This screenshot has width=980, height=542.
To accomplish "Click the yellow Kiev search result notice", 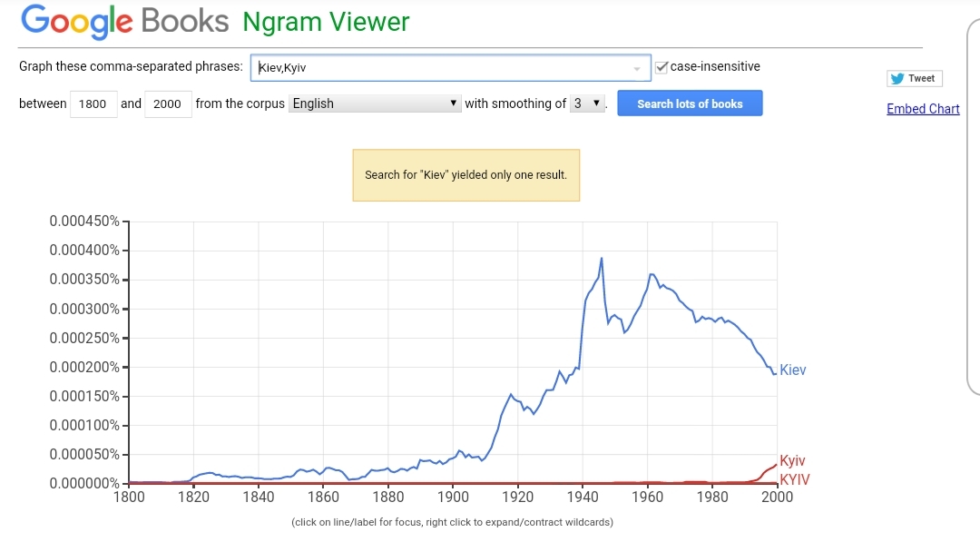I will click(x=465, y=174).
